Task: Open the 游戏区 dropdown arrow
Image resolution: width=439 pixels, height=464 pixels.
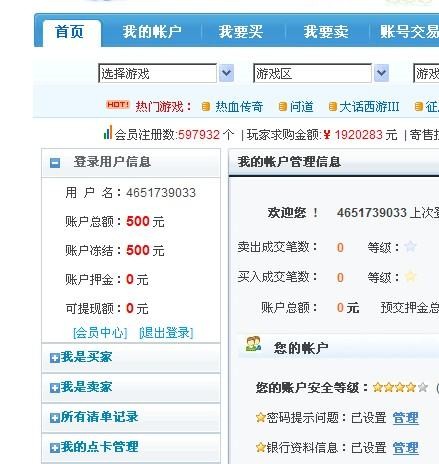Action: [381, 73]
